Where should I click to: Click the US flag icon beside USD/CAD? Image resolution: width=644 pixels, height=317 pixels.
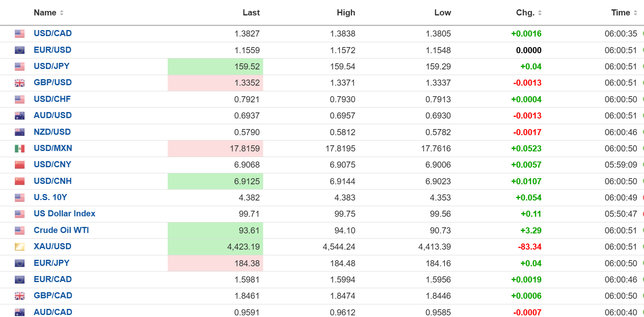click(x=19, y=34)
